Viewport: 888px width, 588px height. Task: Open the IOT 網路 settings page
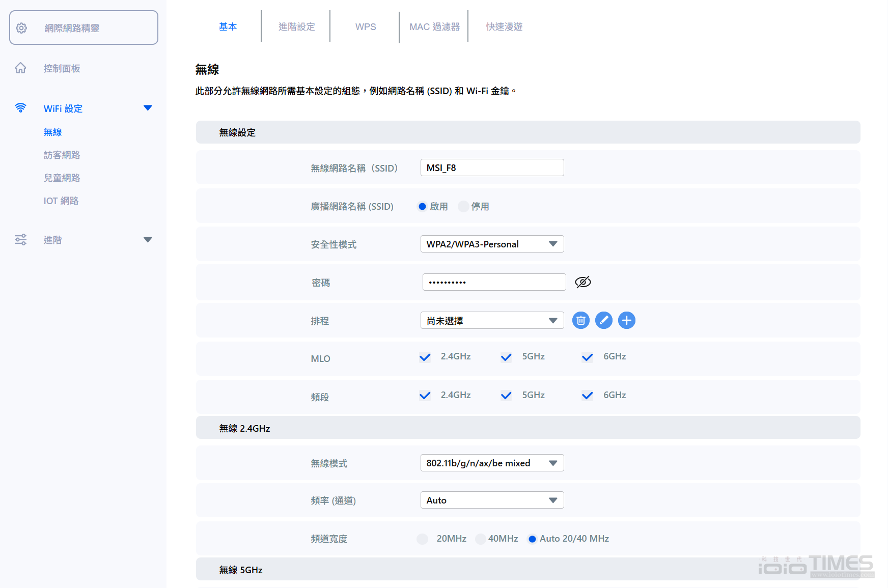tap(61, 201)
